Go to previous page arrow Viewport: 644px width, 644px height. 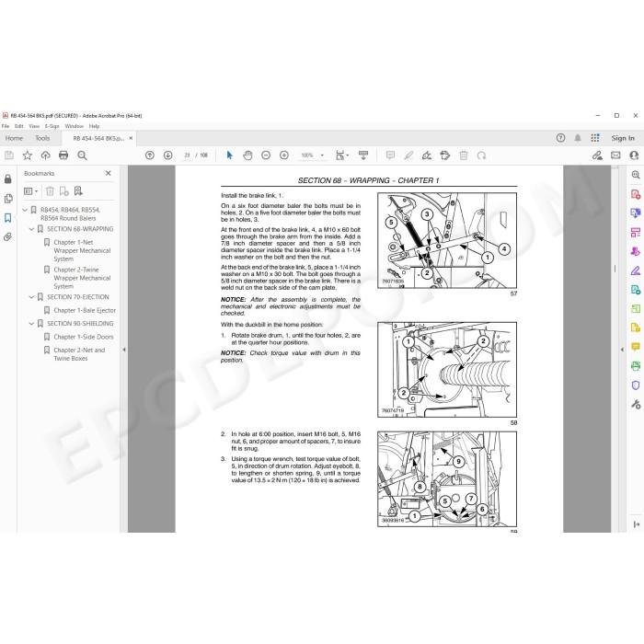tap(149, 155)
